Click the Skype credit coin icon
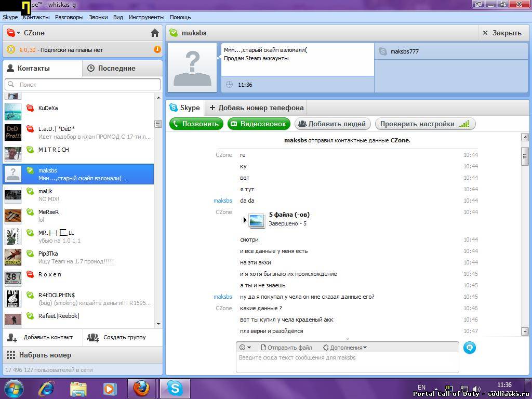This screenshot has height=399, width=532. coord(10,49)
